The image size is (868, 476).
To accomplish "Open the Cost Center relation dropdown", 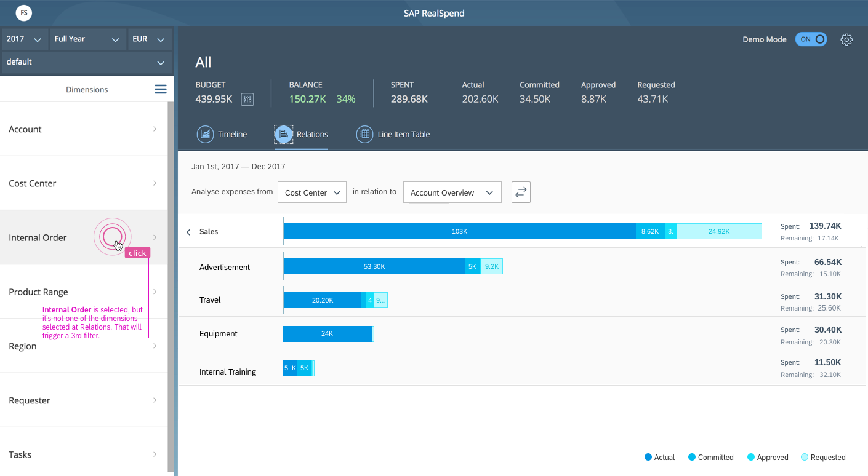I will pyautogui.click(x=312, y=192).
